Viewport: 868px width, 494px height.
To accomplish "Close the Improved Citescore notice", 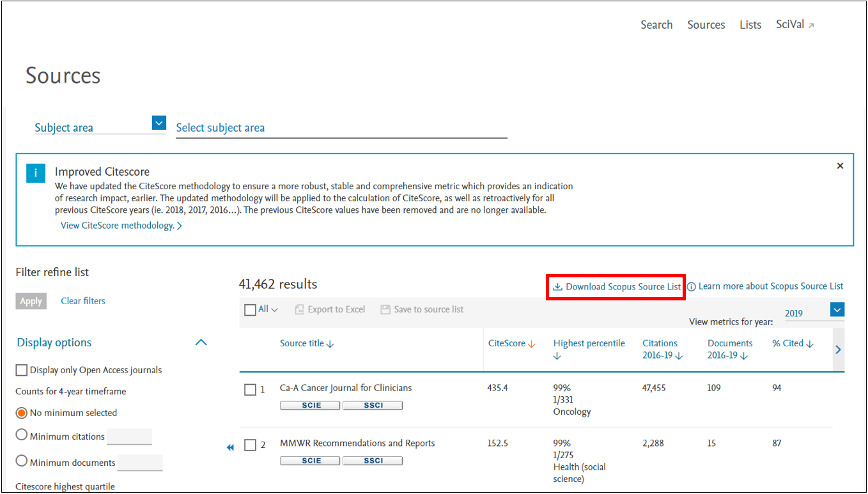I will tap(840, 166).
